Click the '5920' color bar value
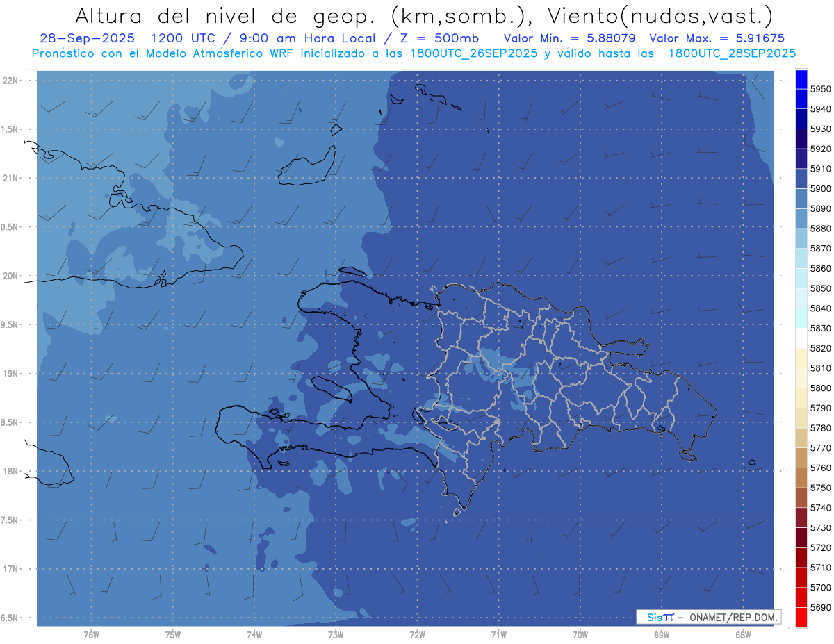Image resolution: width=834 pixels, height=644 pixels. (821, 149)
